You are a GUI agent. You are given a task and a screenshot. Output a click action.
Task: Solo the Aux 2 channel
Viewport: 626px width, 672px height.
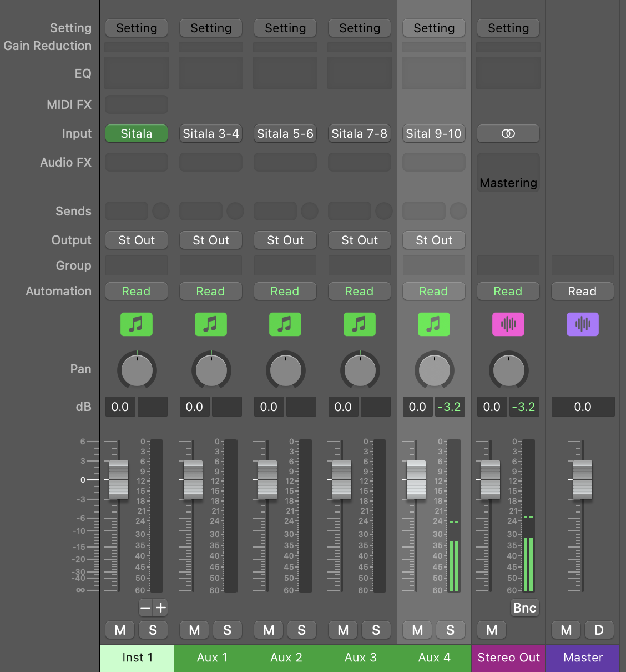coord(302,630)
